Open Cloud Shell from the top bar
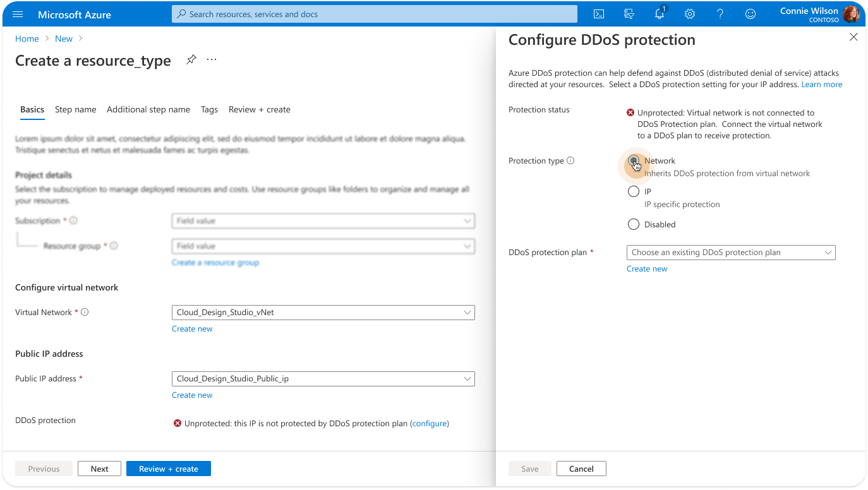The image size is (868, 490). coord(599,14)
